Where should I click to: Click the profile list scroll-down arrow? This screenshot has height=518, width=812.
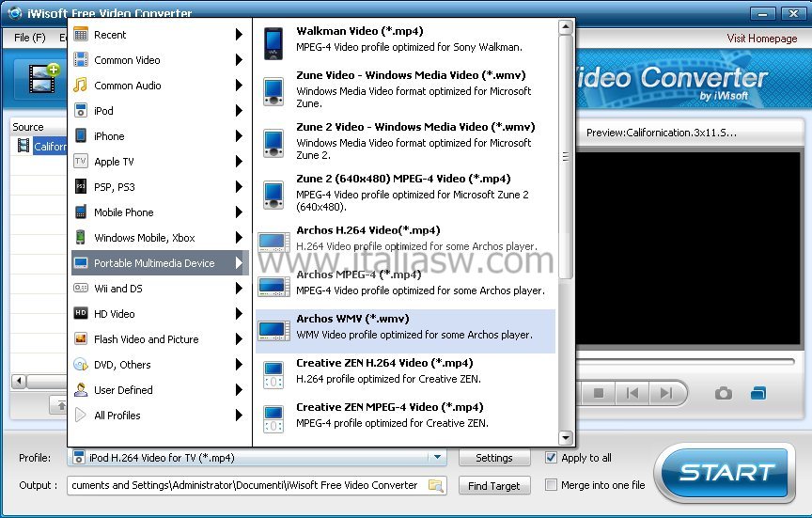566,438
